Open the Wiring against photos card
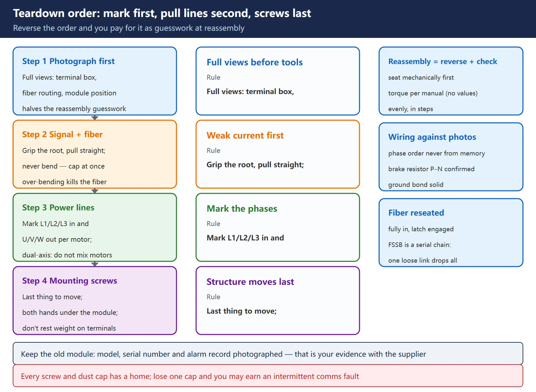 coord(451,157)
